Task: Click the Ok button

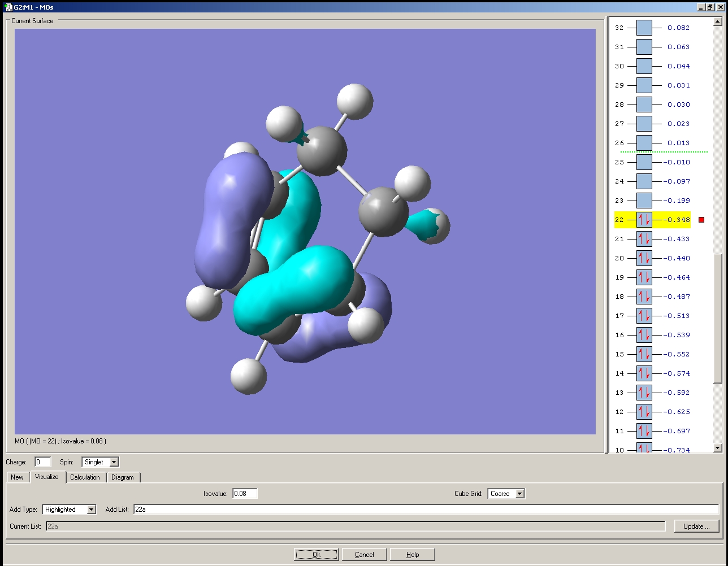Action: tap(317, 555)
